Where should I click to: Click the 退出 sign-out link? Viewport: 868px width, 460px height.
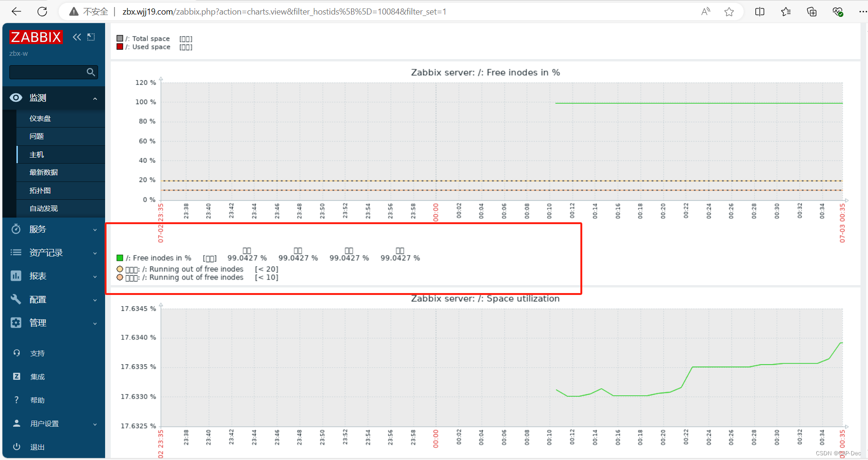pos(38,447)
